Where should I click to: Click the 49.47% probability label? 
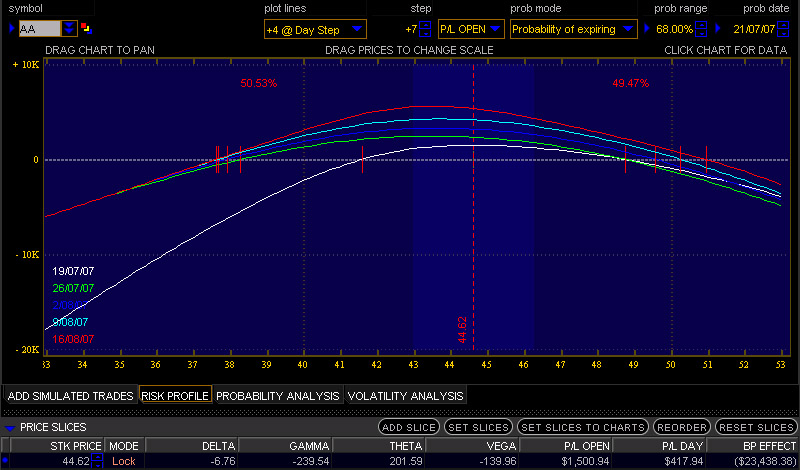click(631, 83)
